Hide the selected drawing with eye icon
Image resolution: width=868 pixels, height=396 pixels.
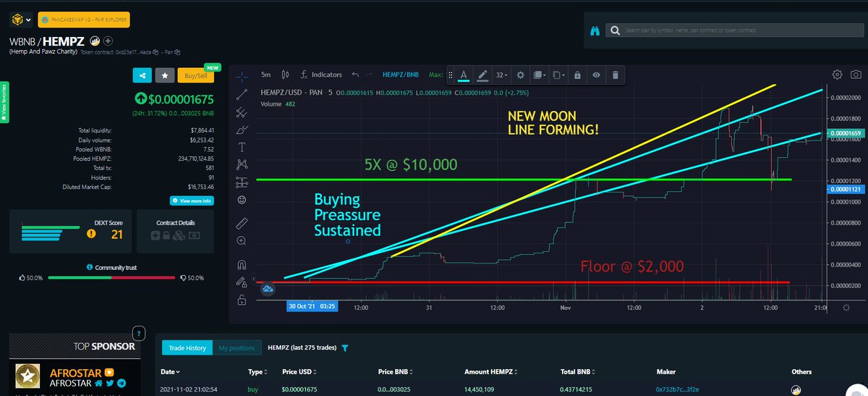(596, 75)
